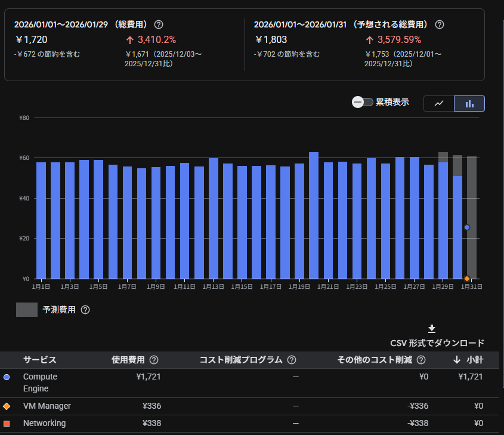Click CSV 形式でダウンロード link
Image resolution: width=504 pixels, height=435 pixels.
pos(437,343)
